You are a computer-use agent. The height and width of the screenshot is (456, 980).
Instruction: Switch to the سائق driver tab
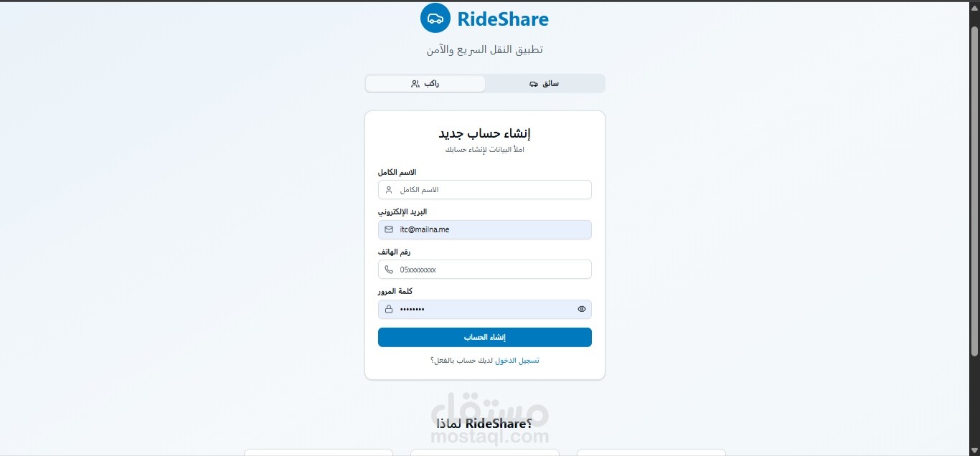(545, 84)
